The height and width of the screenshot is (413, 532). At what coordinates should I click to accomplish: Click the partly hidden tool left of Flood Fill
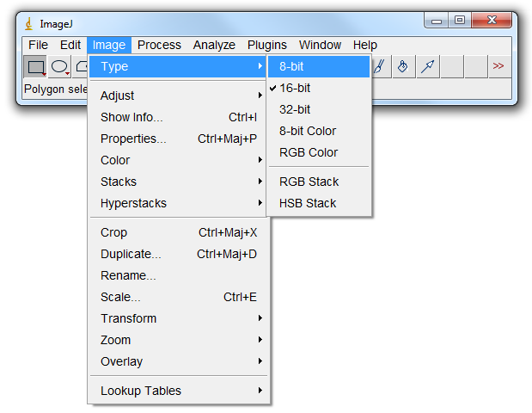pyautogui.click(x=380, y=66)
